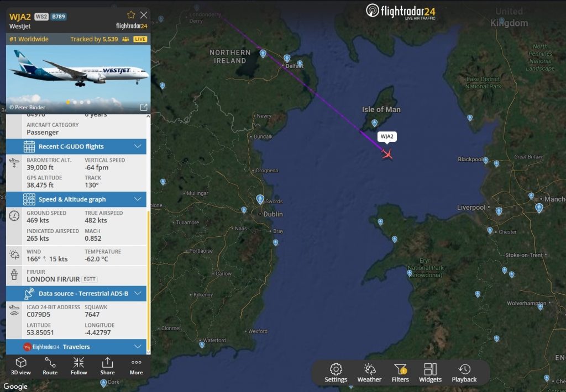
Task: Show the flight Route
Action: (50, 366)
